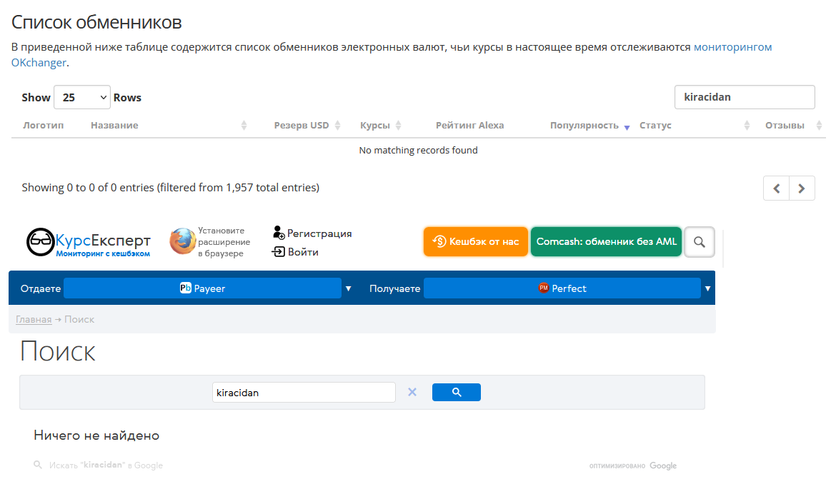Go to next page of table
This screenshot has height=504, width=836.
(801, 188)
